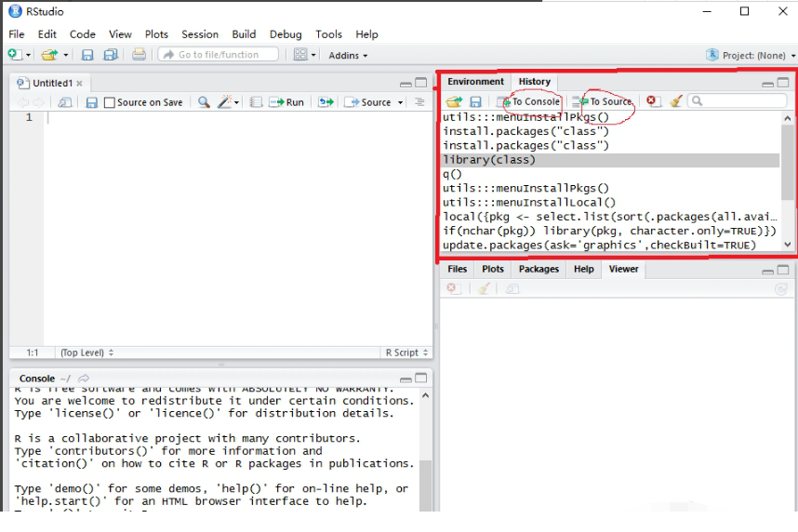This screenshot has height=532, width=798.
Task: Focus the Go to file/function field
Action: click(219, 55)
